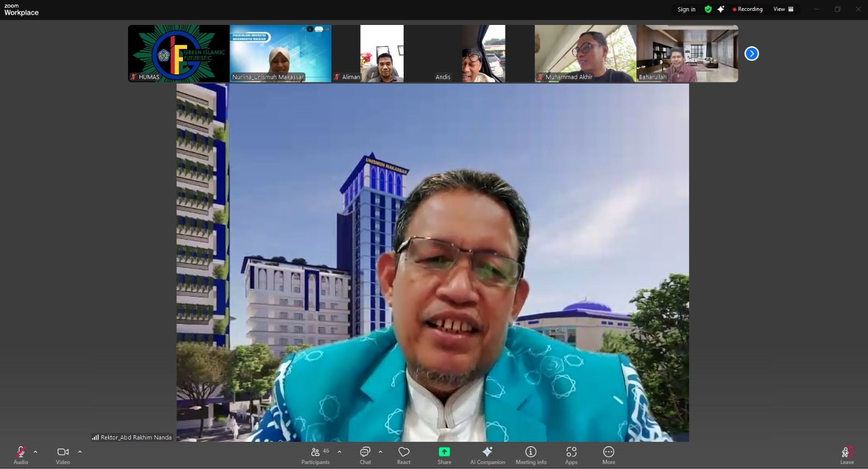Open the View layout menu
The image size is (868, 469).
point(783,9)
